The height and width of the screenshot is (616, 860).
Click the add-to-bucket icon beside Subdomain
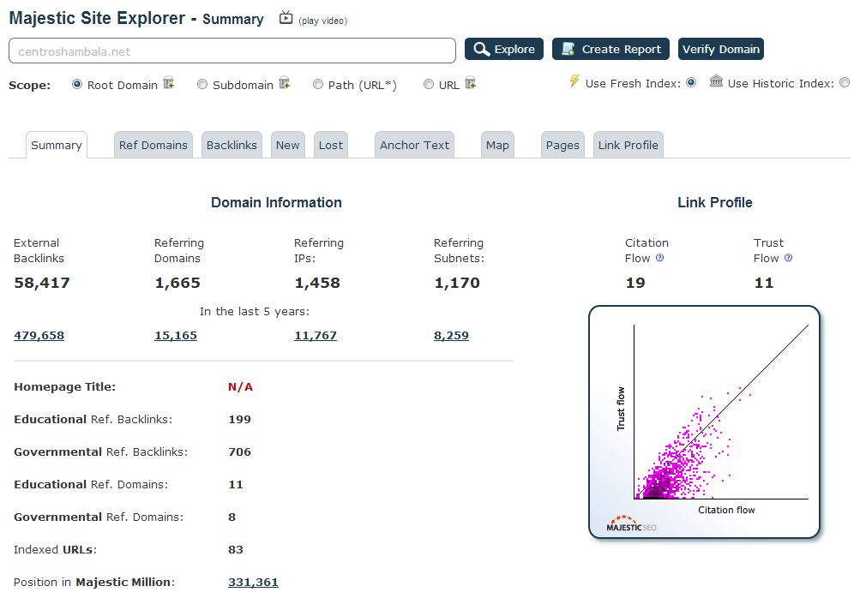tap(284, 83)
